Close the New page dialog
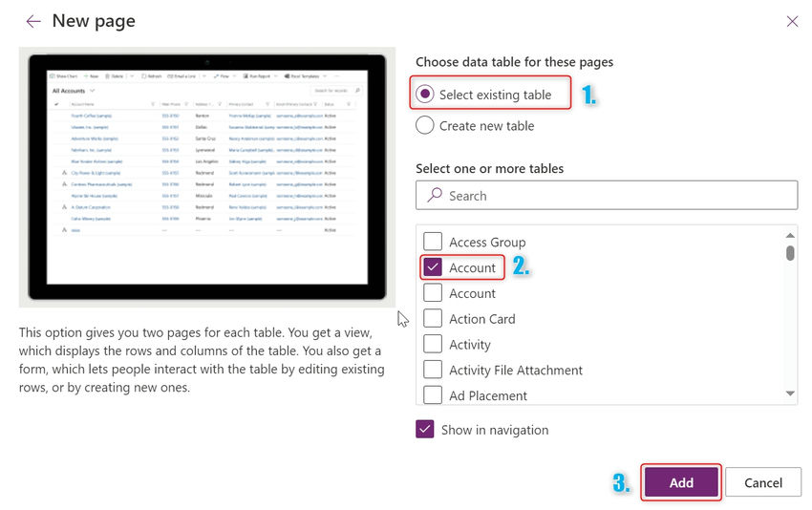 (x=792, y=21)
